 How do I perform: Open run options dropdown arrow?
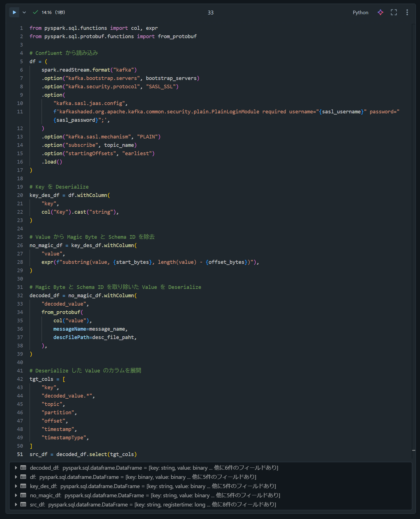[24, 12]
